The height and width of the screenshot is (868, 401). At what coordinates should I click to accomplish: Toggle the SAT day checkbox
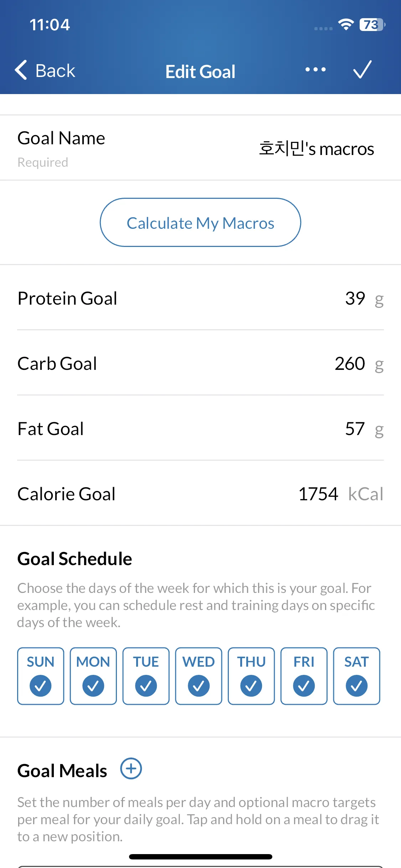(x=356, y=676)
